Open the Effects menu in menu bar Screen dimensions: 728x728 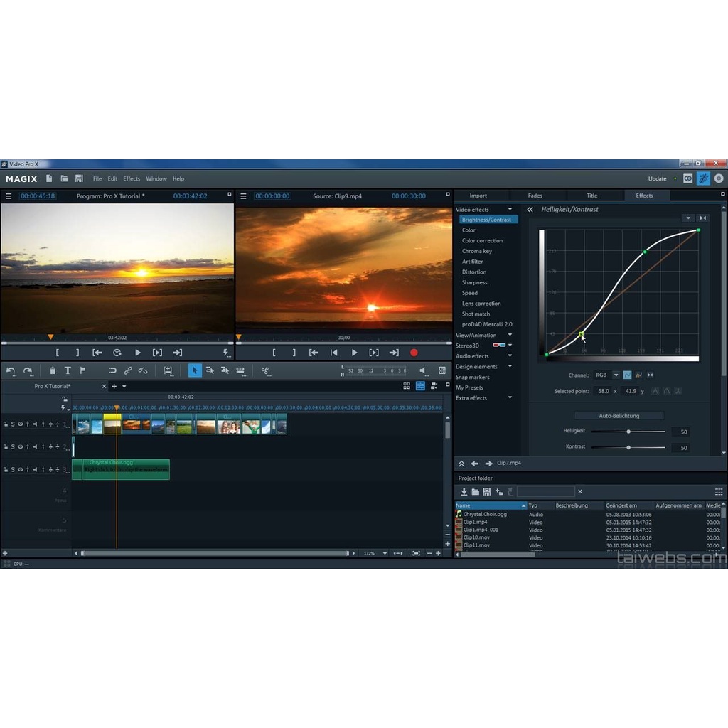click(x=132, y=179)
